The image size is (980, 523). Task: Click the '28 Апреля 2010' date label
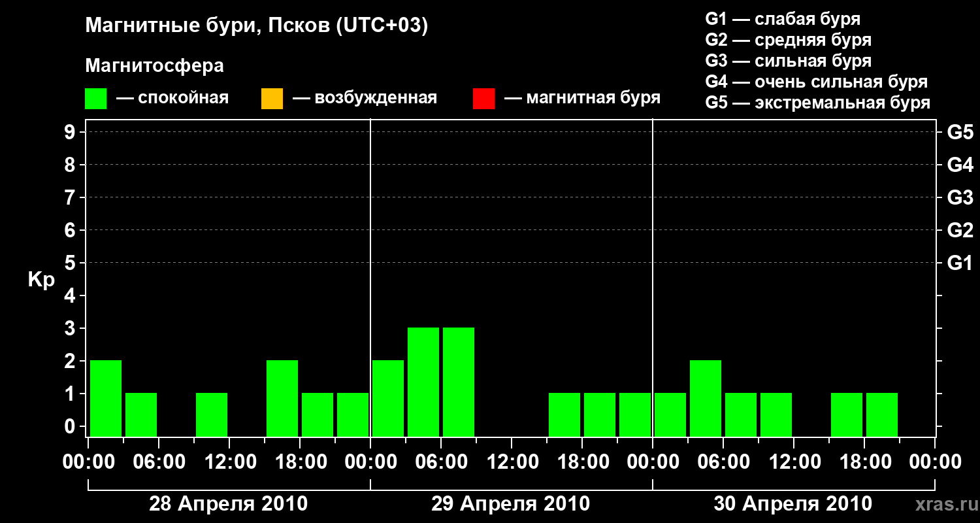point(228,504)
